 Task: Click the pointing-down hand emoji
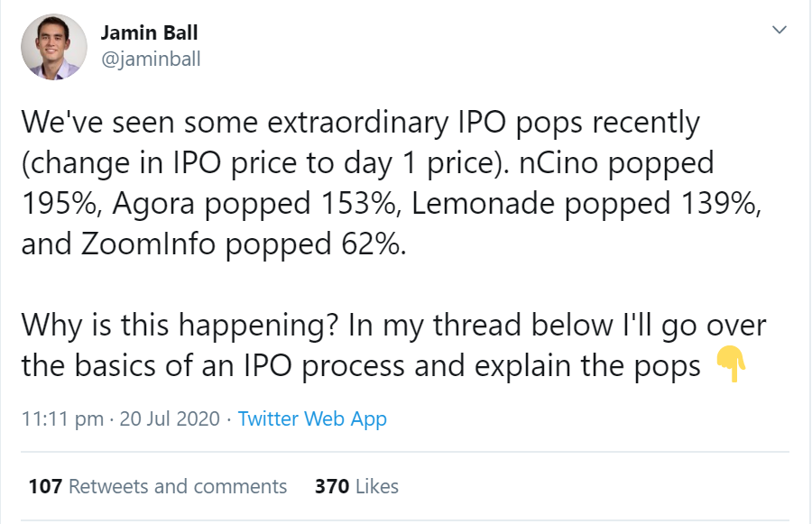tap(730, 366)
